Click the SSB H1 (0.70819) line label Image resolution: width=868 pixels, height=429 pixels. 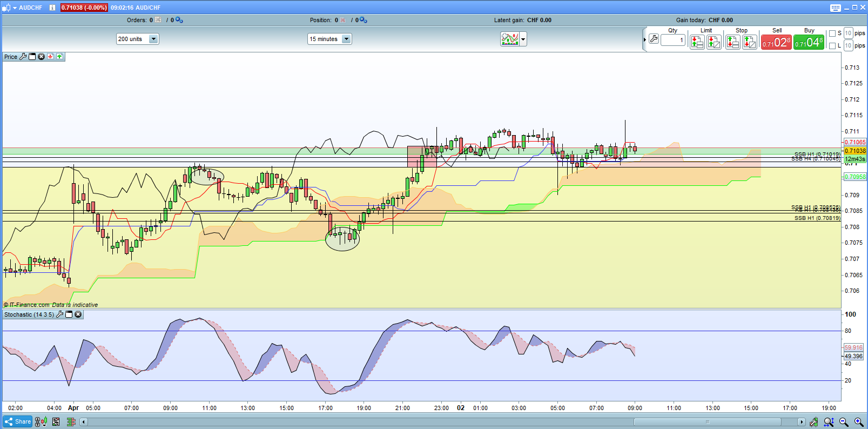(x=817, y=218)
